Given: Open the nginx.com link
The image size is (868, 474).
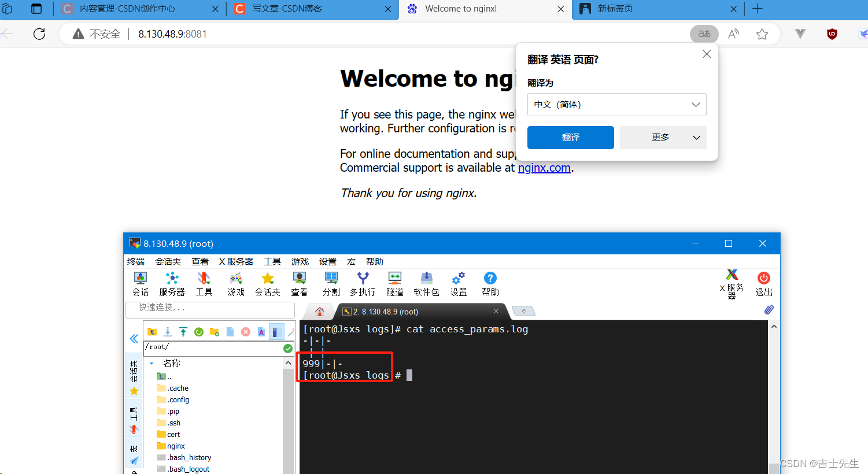Looking at the screenshot, I should (x=544, y=168).
